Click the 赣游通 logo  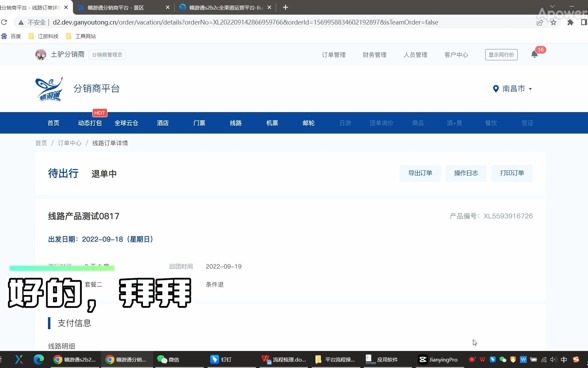[x=49, y=89]
